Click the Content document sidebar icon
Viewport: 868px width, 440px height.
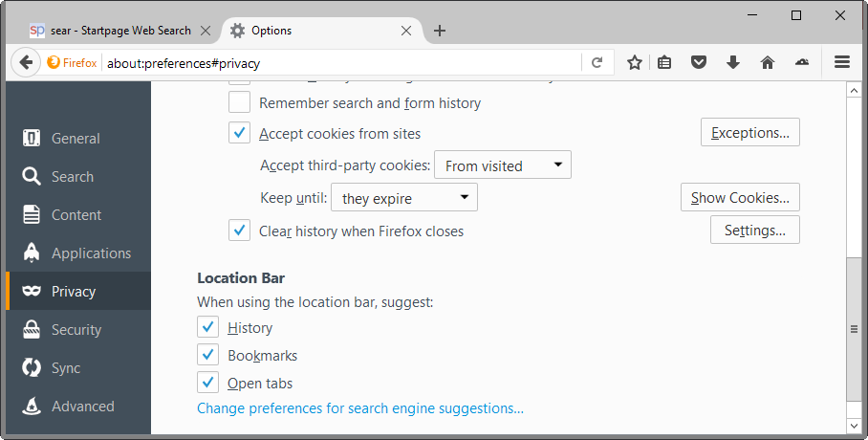[32, 214]
